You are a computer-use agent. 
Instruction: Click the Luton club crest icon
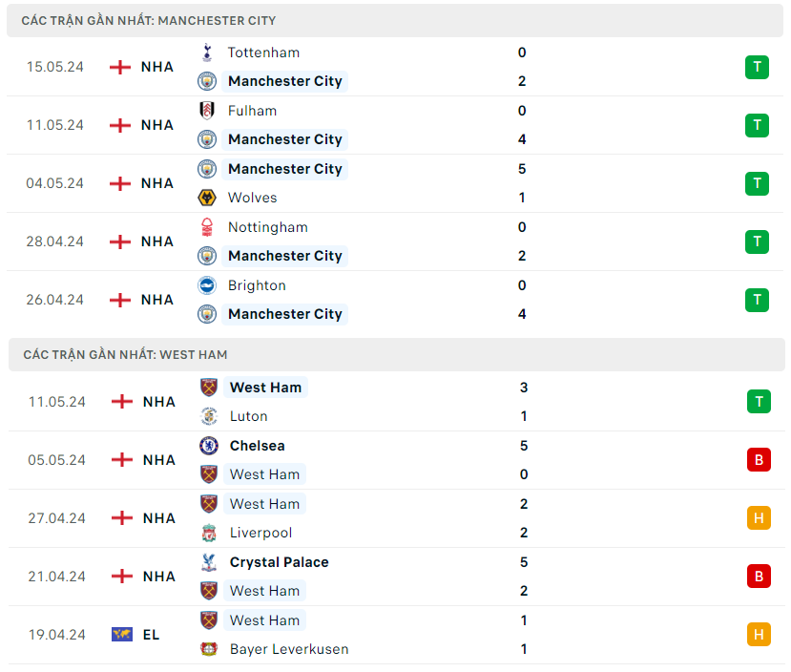(x=209, y=416)
